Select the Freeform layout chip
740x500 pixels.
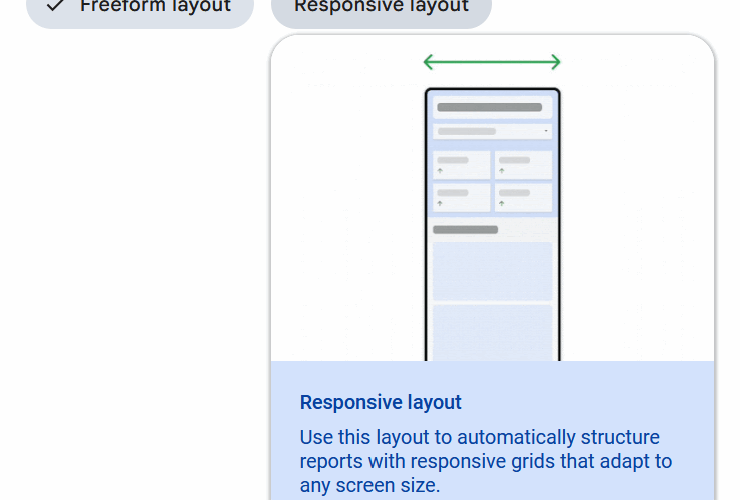pyautogui.click(x=140, y=8)
